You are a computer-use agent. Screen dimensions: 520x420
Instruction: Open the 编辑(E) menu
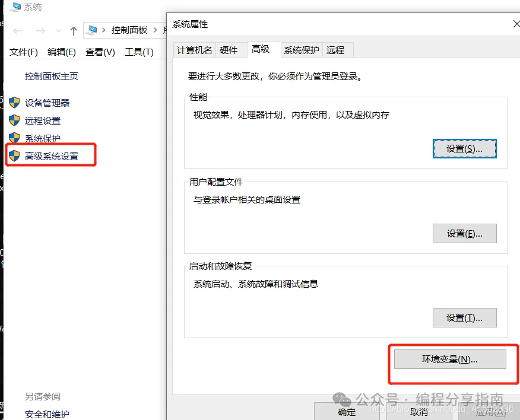(62, 52)
